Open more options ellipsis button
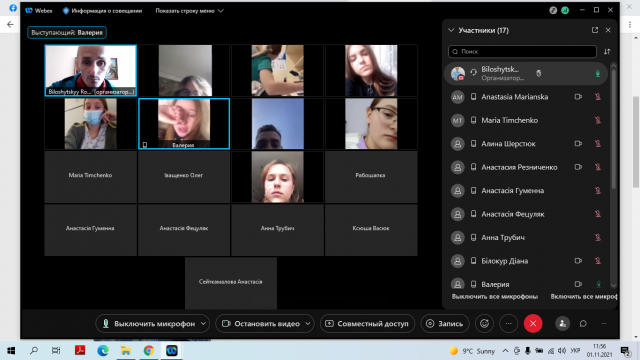Image resolution: width=640 pixels, height=360 pixels. pyautogui.click(x=509, y=324)
